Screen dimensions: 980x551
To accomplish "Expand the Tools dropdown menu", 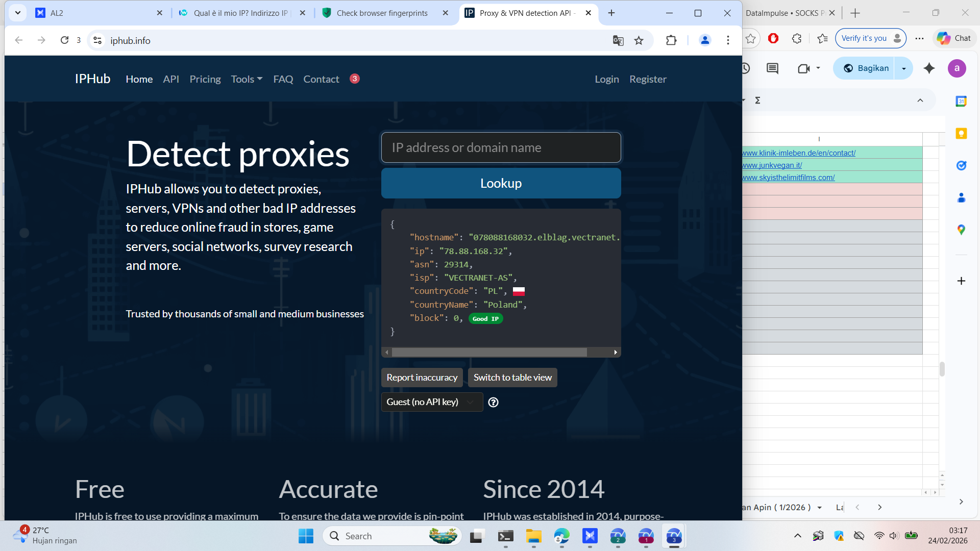I will pos(247,79).
